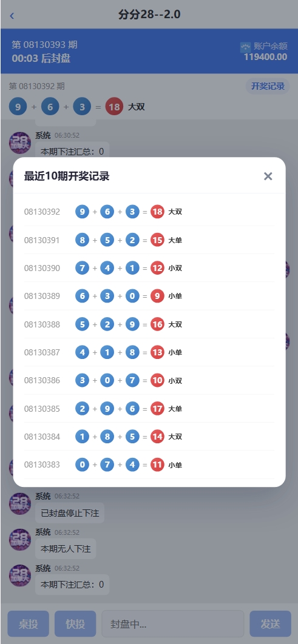Select red result ball 18 in dialog
The height and width of the screenshot is (644, 298).
157,212
